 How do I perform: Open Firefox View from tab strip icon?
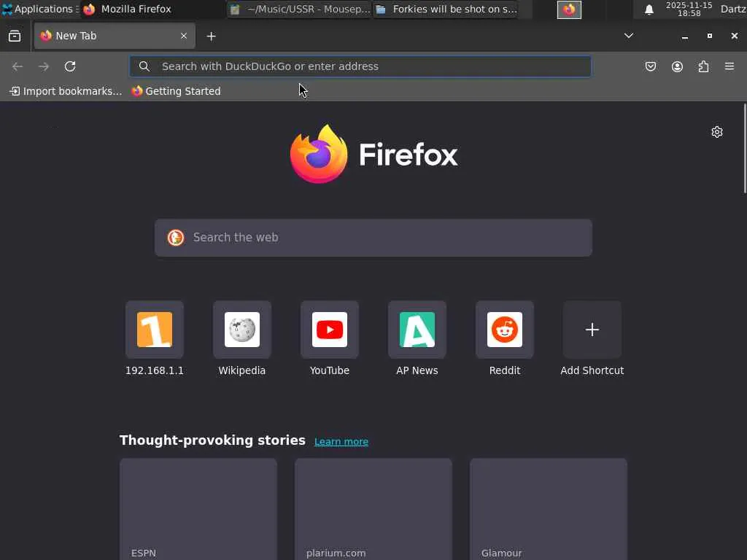[x=15, y=36]
